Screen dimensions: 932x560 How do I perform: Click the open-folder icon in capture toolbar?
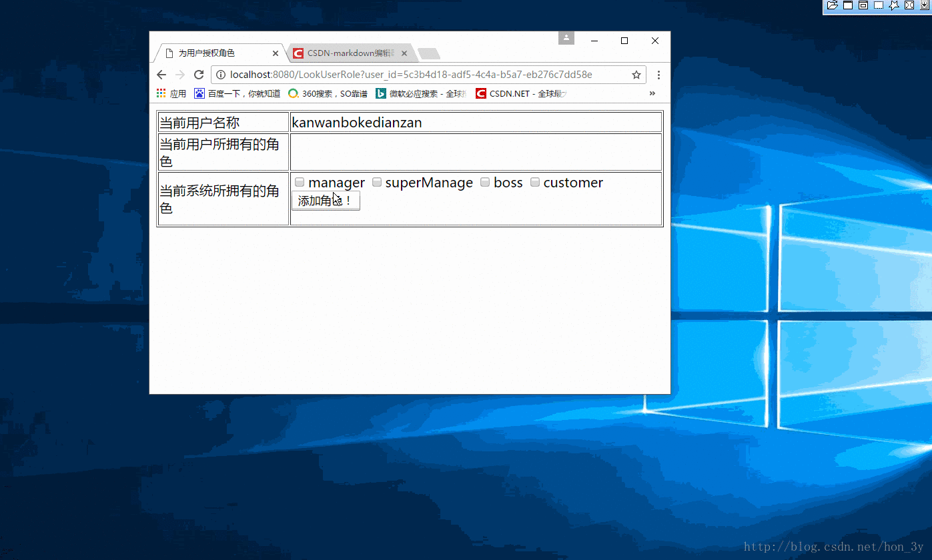tap(832, 5)
